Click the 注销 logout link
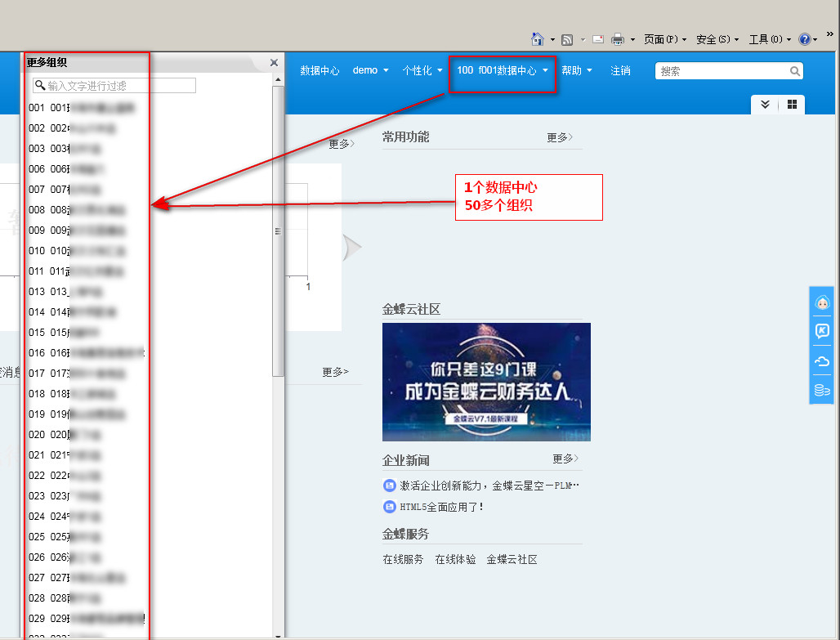 [620, 71]
